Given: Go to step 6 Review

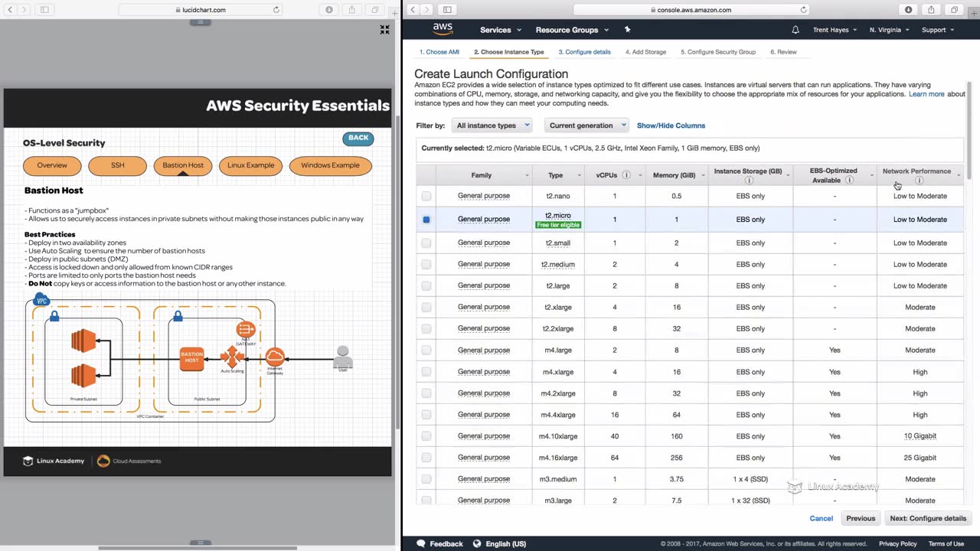Looking at the screenshot, I should point(783,52).
